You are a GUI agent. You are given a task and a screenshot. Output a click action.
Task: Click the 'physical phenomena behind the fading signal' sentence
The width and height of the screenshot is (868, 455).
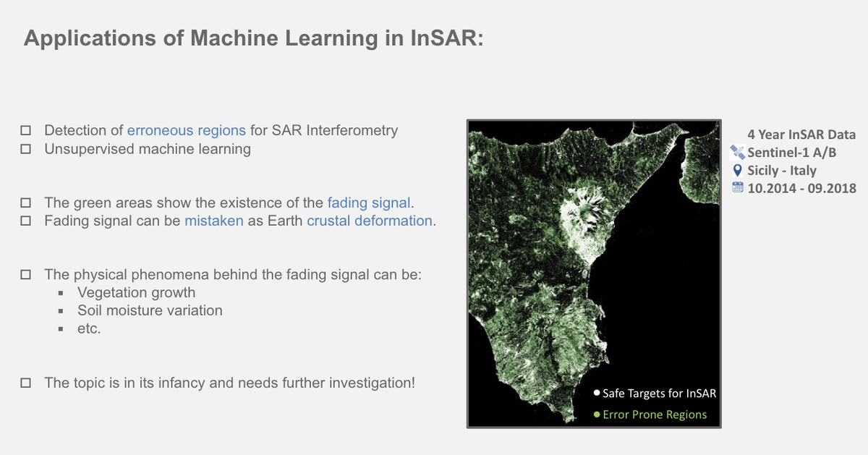[233, 275]
